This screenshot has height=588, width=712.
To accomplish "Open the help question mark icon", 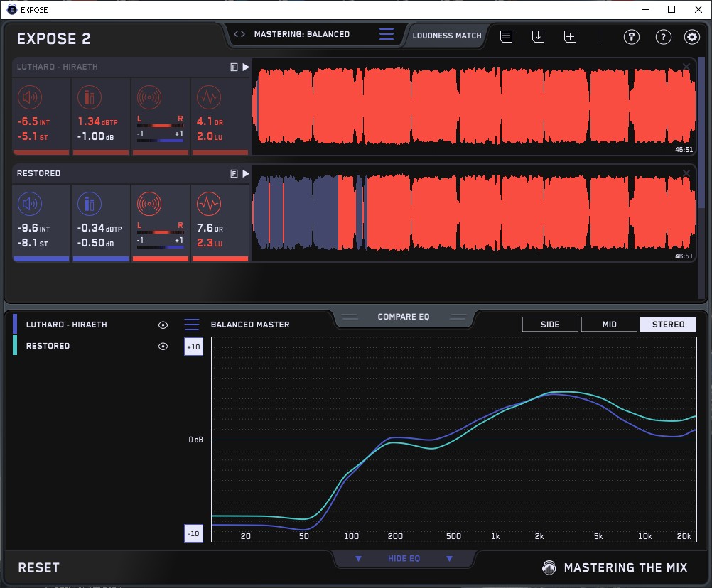I will coord(663,37).
